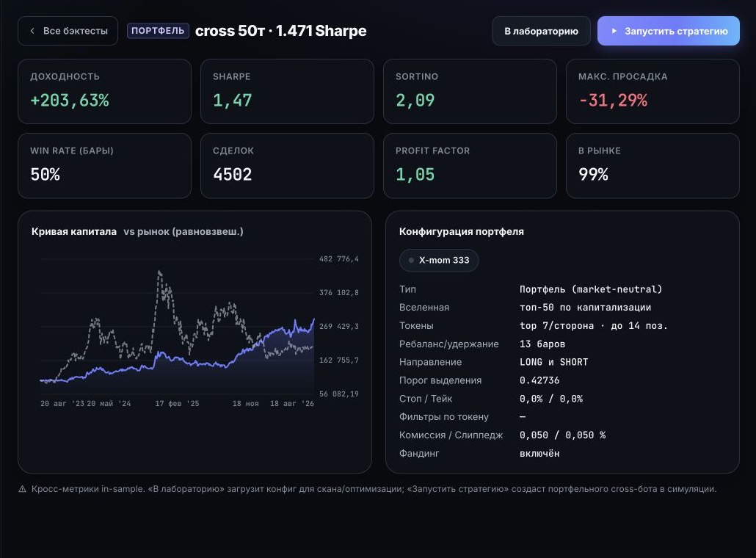Click the Фандинг value включён
Image resolution: width=756 pixels, height=558 pixels.
pos(539,453)
